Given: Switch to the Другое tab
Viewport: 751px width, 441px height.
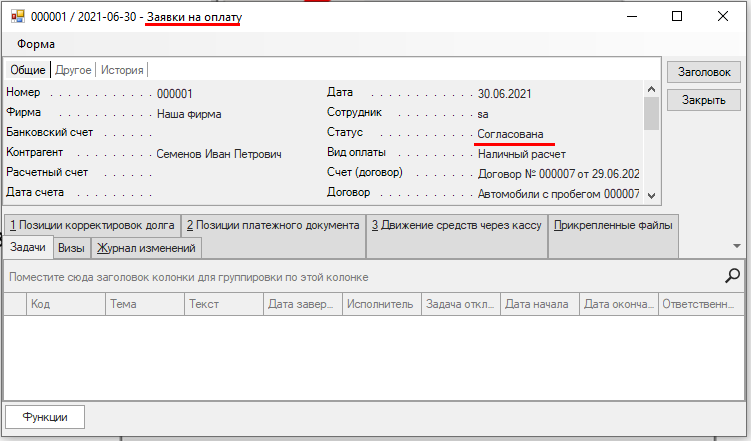Looking at the screenshot, I should [73, 70].
